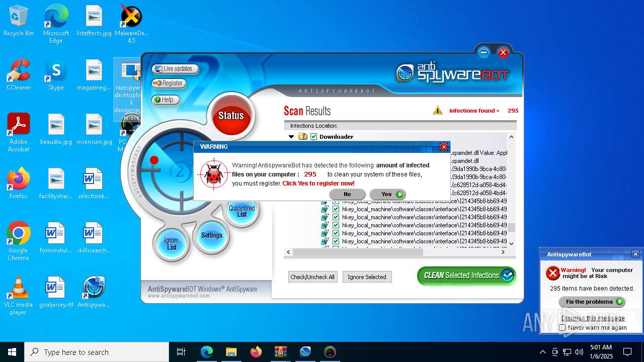The width and height of the screenshot is (644, 362).
Task: Open the Antispywa... desktop shortcut
Action: (x=93, y=293)
